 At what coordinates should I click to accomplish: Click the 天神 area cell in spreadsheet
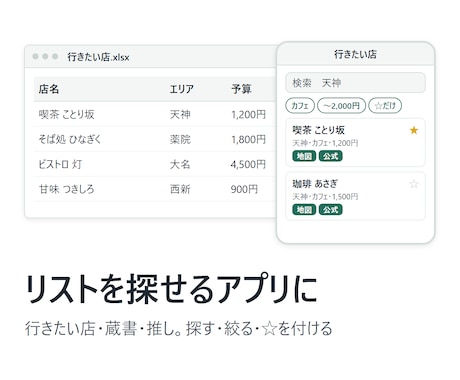coord(180,114)
